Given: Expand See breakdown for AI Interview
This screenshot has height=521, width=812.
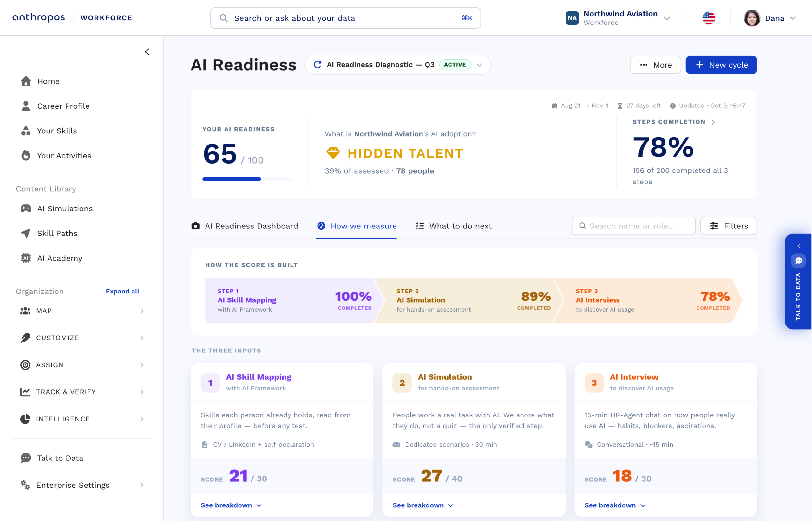Looking at the screenshot, I should [x=615, y=505].
